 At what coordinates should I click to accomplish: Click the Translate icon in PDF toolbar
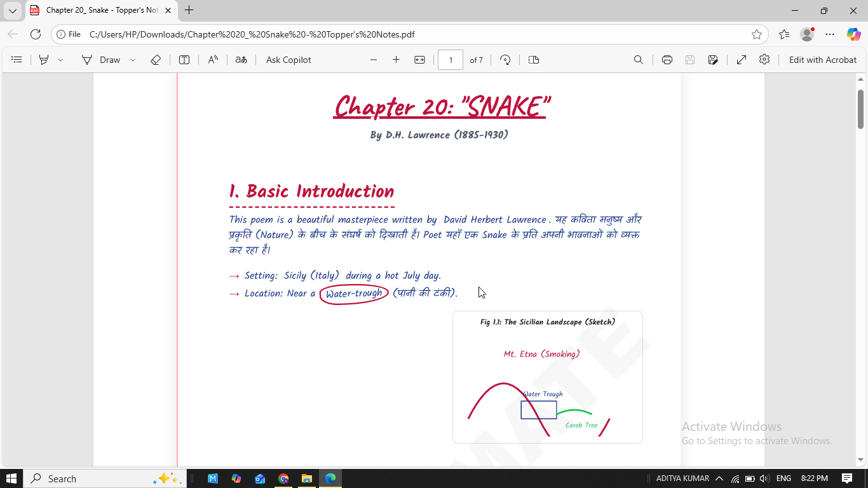point(241,60)
